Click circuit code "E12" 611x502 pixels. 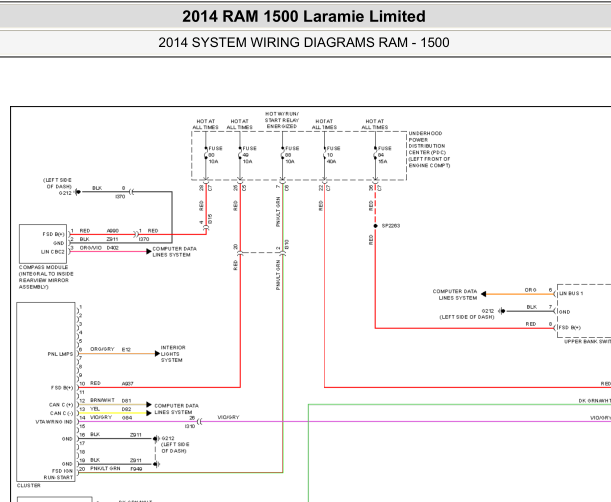(x=126, y=350)
